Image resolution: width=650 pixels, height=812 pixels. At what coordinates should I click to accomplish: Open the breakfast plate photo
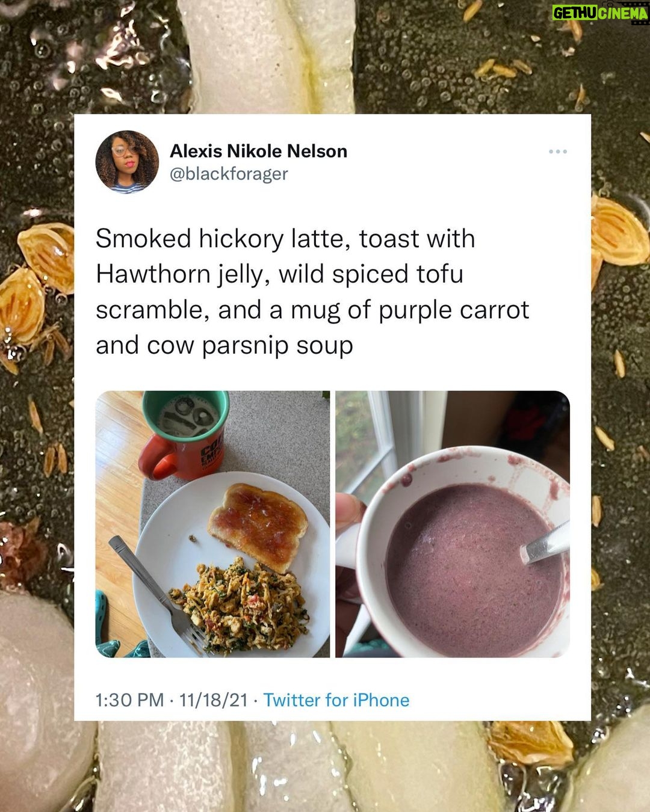pyautogui.click(x=212, y=524)
